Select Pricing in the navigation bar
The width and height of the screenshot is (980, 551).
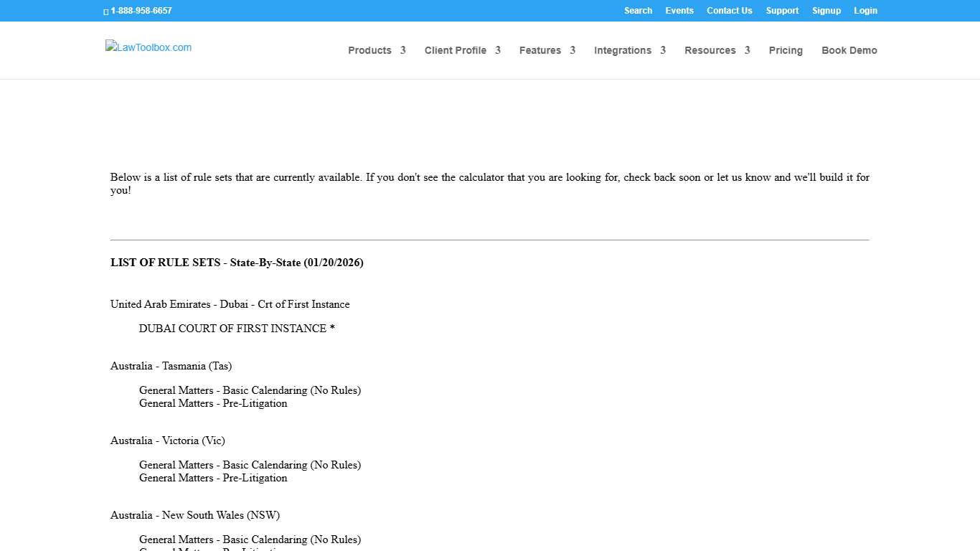[x=786, y=50]
